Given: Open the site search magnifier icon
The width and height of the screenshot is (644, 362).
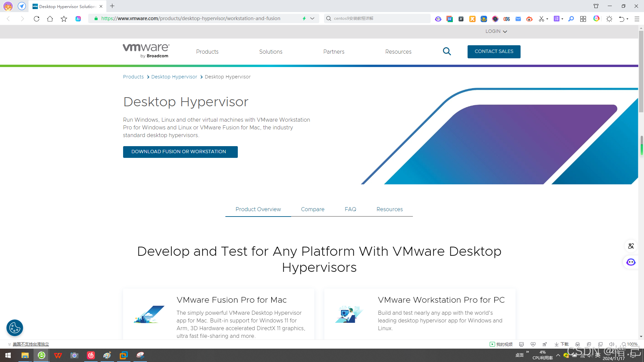Looking at the screenshot, I should pos(447,51).
